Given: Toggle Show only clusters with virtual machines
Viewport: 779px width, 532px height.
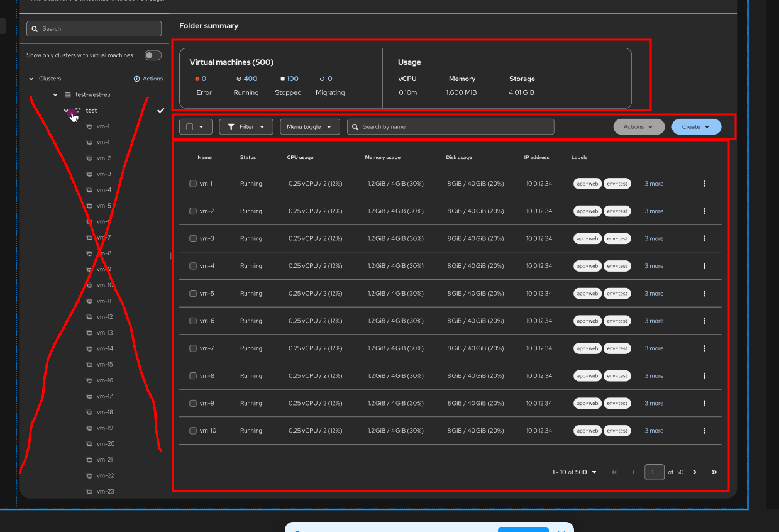Looking at the screenshot, I should pos(153,55).
